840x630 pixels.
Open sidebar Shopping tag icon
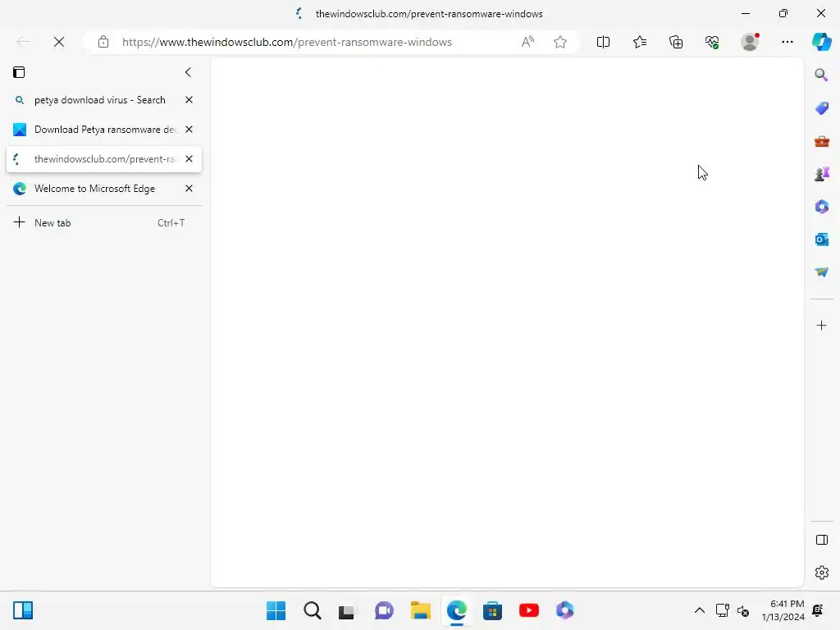point(821,108)
